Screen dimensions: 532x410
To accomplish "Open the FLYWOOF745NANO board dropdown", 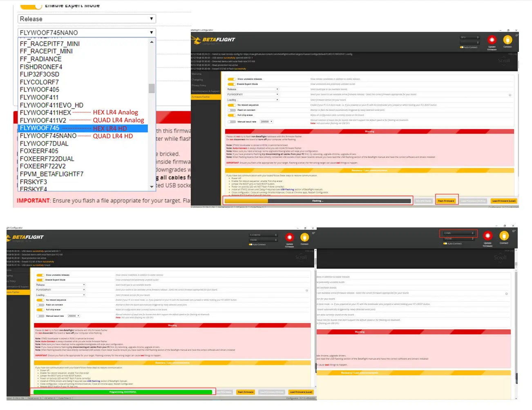I will click(87, 33).
